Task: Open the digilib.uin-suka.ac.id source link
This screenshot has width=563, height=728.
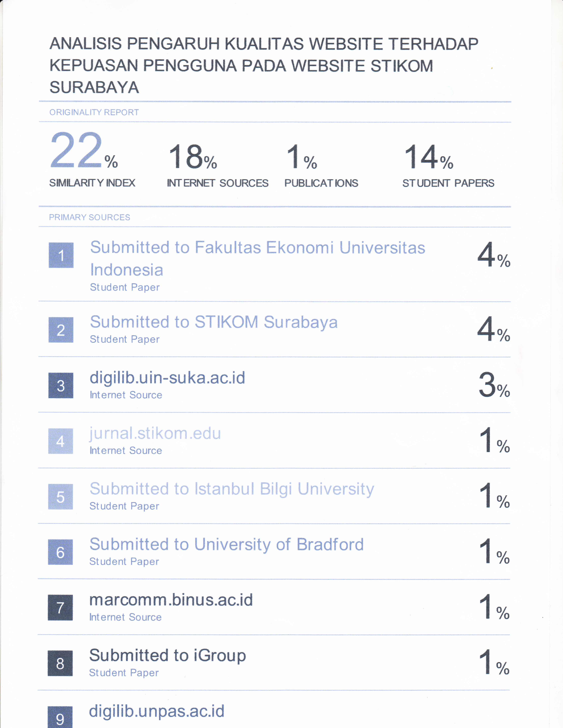Action: pos(167,378)
